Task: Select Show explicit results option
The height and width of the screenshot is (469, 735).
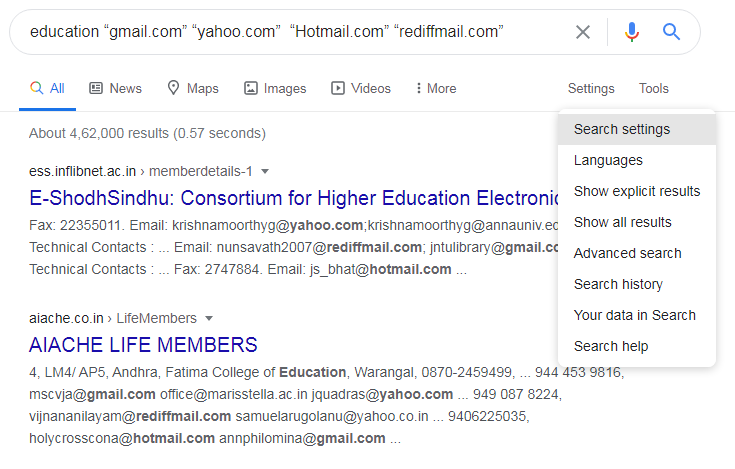Action: click(x=637, y=191)
